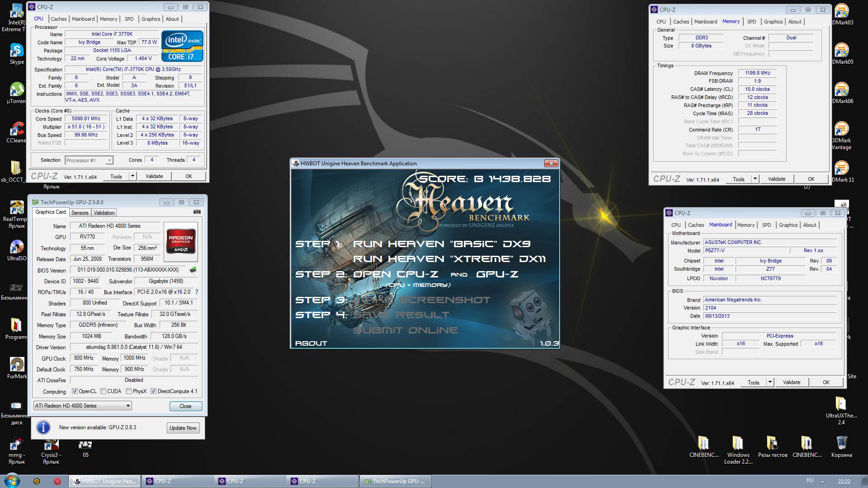Open FurMark desktop shortcut

(17, 368)
